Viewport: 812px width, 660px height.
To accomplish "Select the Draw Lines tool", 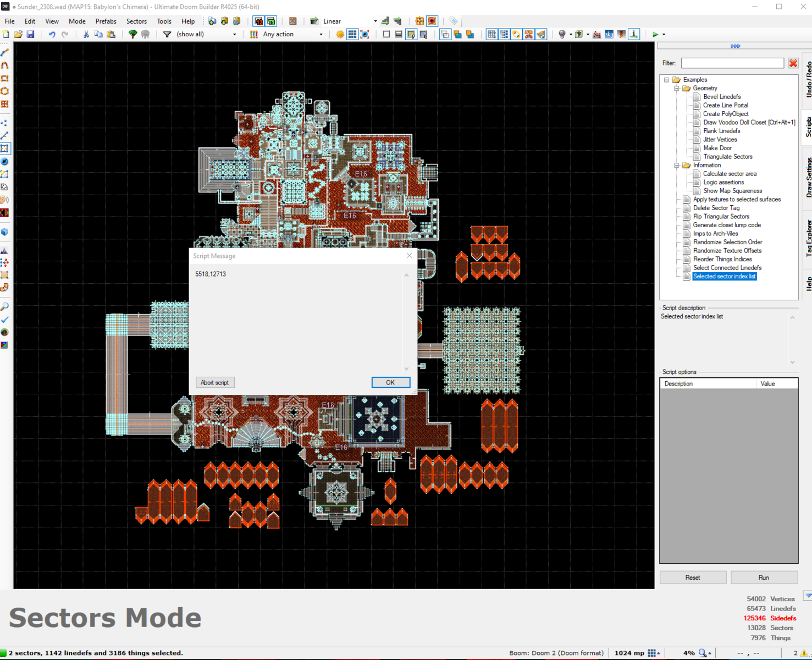I will [x=5, y=52].
